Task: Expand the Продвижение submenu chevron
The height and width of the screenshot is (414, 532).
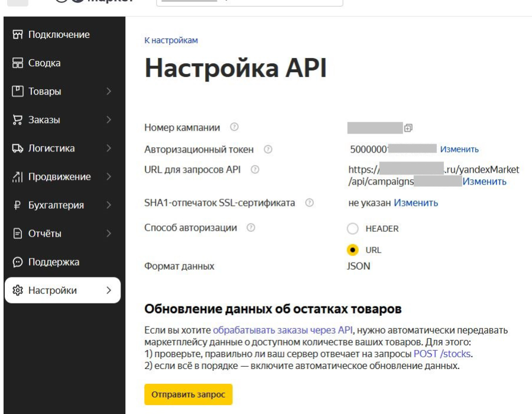Action: 109,177
